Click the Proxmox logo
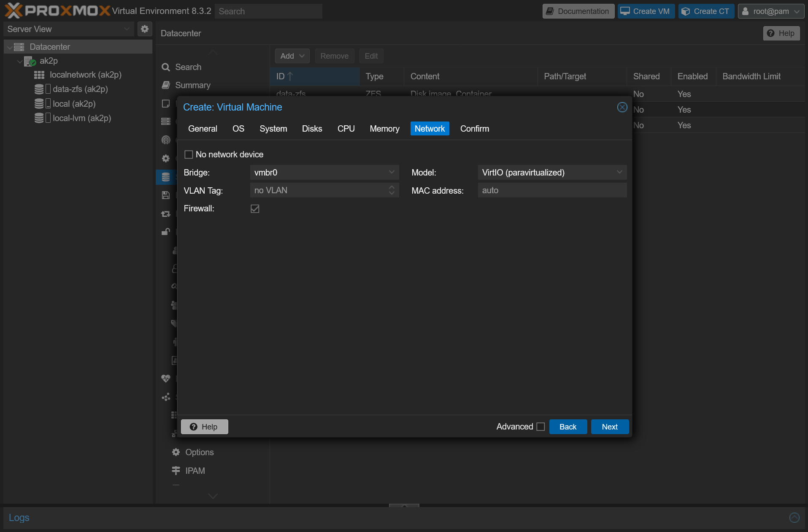Viewport: 808px width, 532px height. (57, 11)
